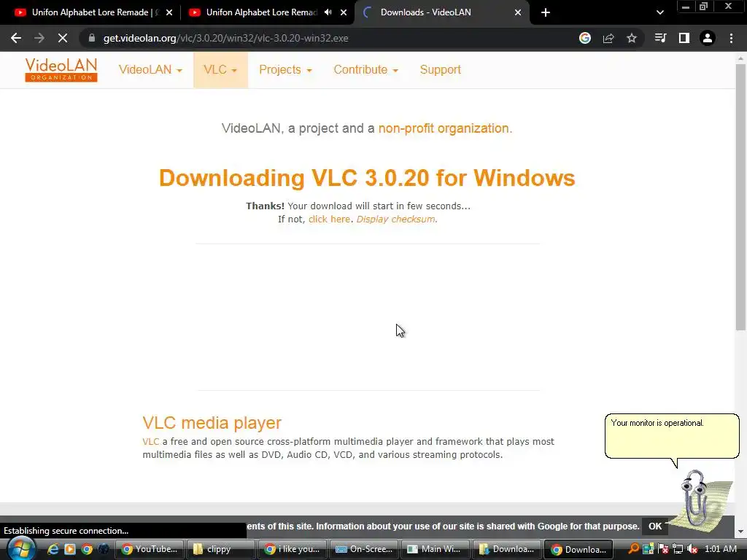
Task: Launch Chrome from the quick launch bar
Action: point(86,549)
